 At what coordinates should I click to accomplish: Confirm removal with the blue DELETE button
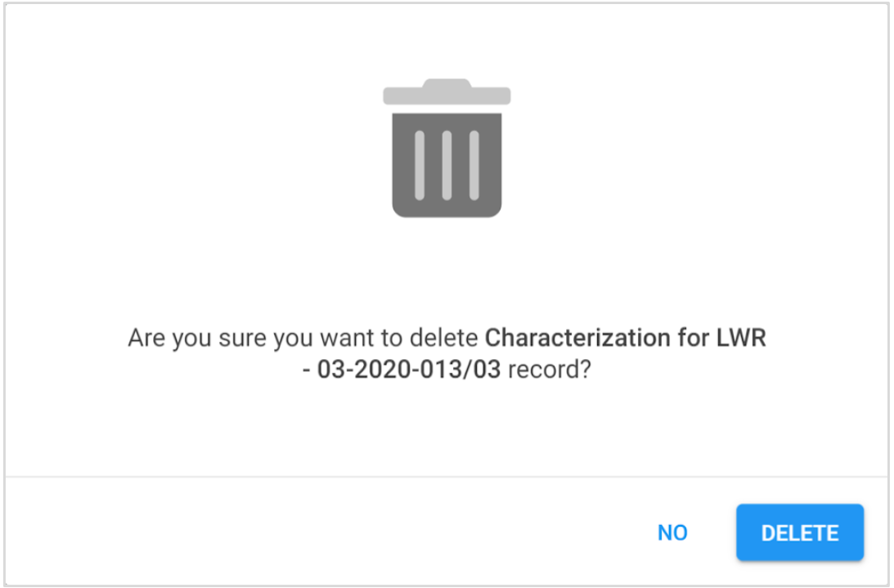[x=799, y=532]
